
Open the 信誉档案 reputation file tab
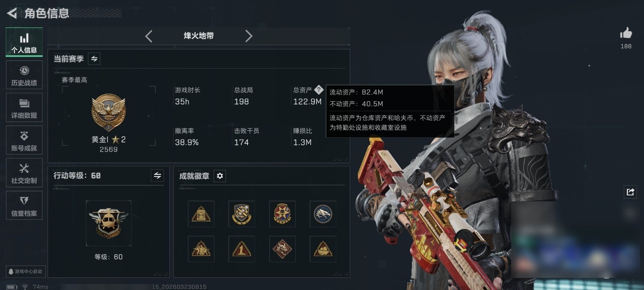point(24,205)
